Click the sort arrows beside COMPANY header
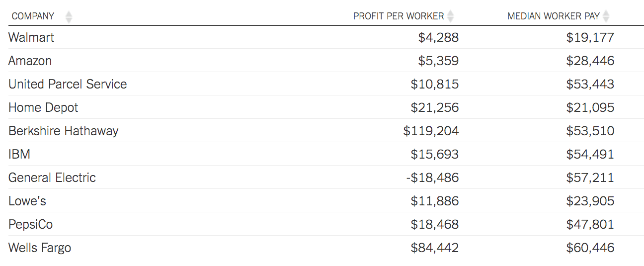644x266 pixels. 69,17
